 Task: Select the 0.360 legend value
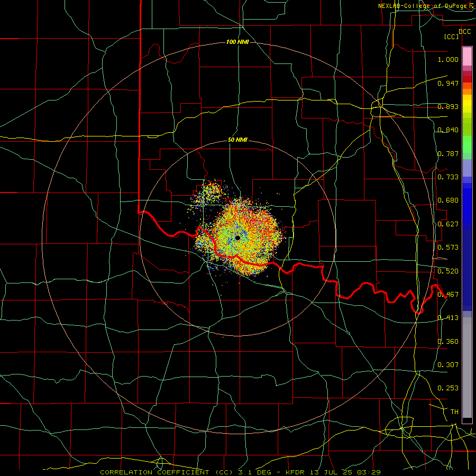point(448,342)
